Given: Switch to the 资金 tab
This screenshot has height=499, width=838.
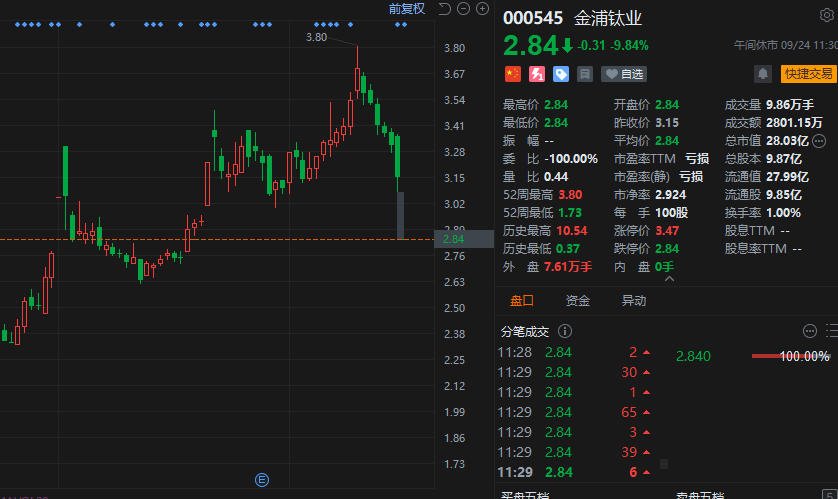Looking at the screenshot, I should coord(578,301).
